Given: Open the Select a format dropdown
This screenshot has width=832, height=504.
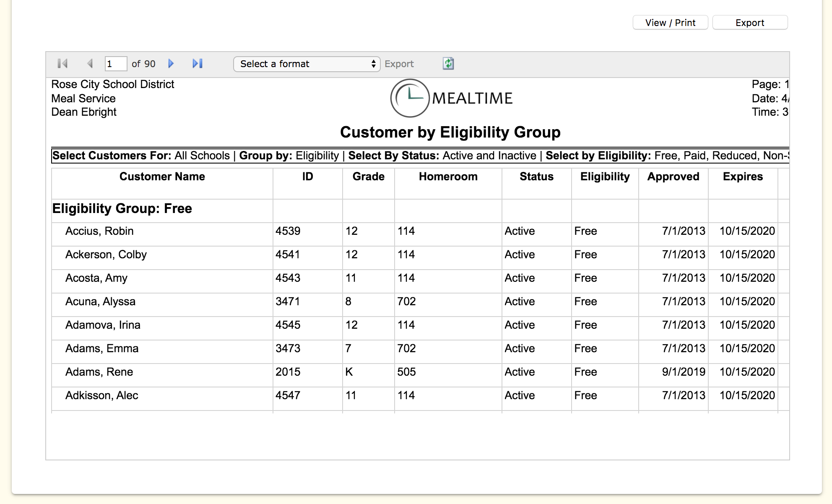Looking at the screenshot, I should coord(307,64).
